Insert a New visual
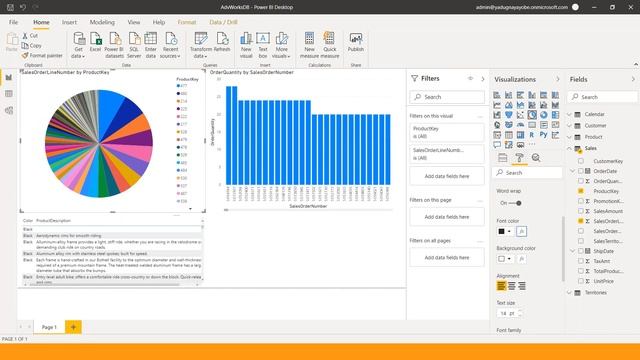Viewport: 640px width, 360px height. 246,44
